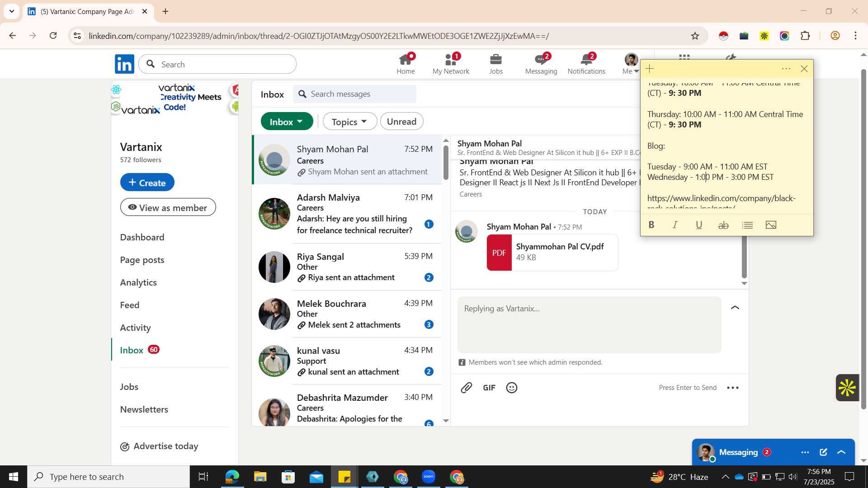Image resolution: width=868 pixels, height=488 pixels.
Task: Open Shyam Mohan Pal conversation
Action: [x=347, y=160]
